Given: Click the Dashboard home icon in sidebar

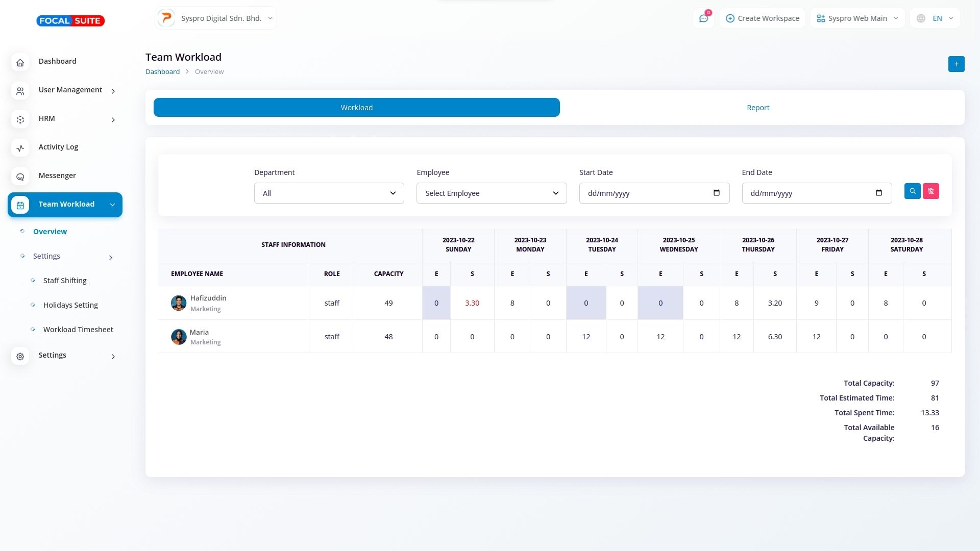Looking at the screenshot, I should (x=20, y=62).
